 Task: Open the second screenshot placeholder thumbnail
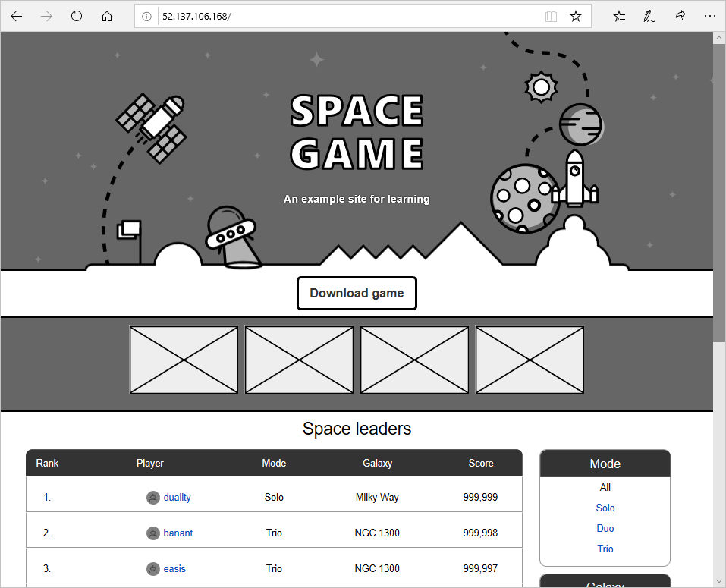pos(299,360)
